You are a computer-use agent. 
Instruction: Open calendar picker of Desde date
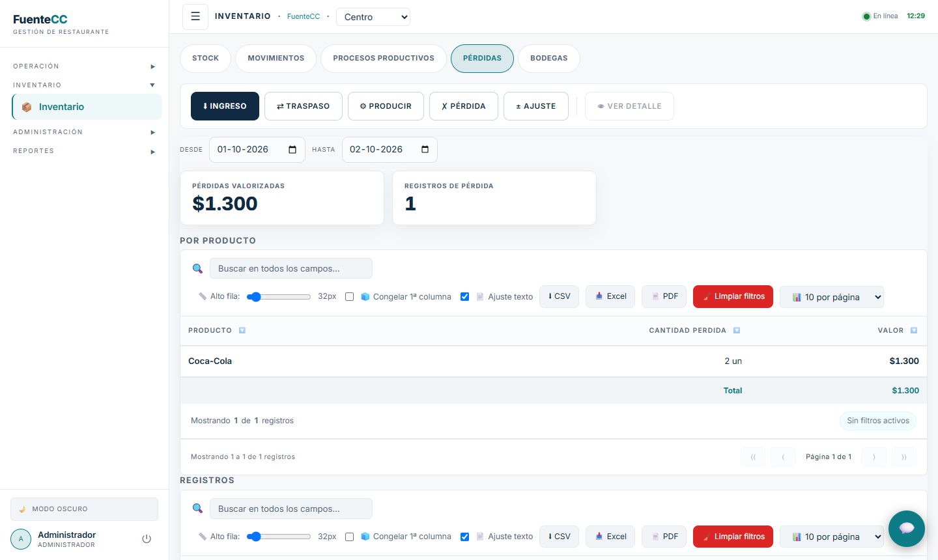pos(292,150)
